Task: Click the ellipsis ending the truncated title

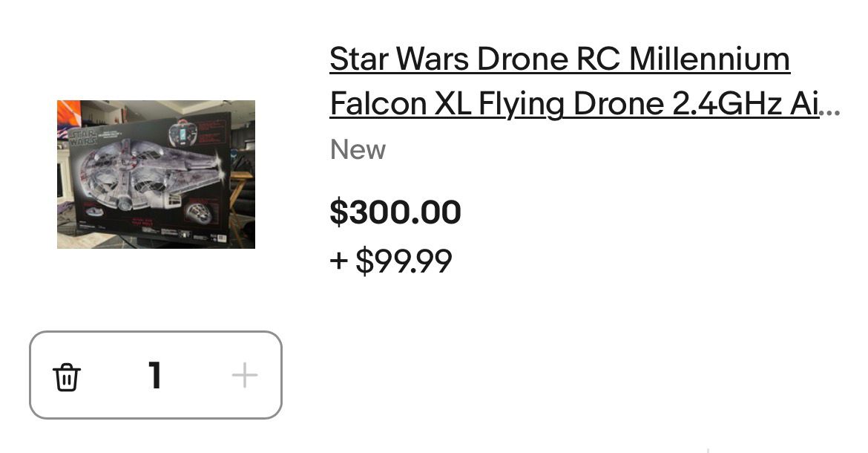Action: (831, 108)
